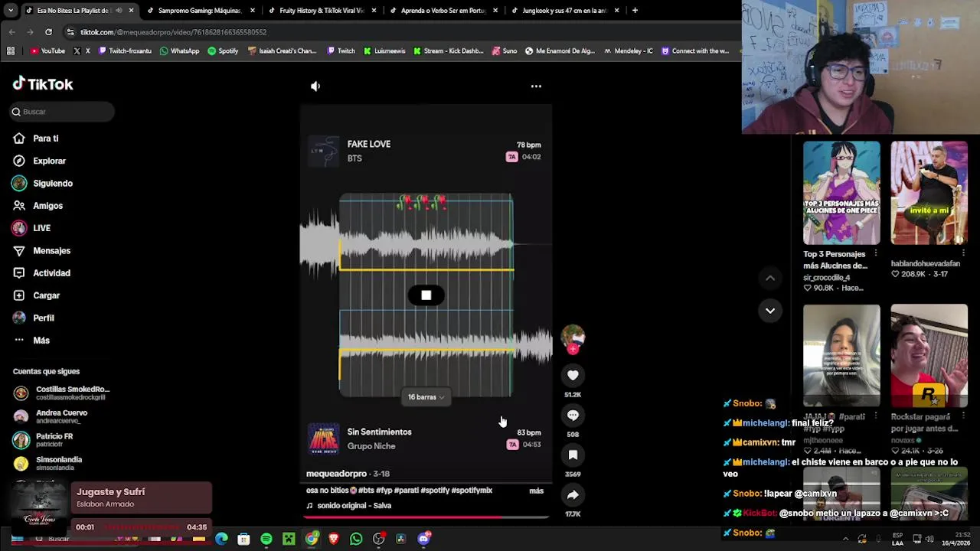980x551 pixels.
Task: Open YouTube bookmark
Action: [47, 51]
